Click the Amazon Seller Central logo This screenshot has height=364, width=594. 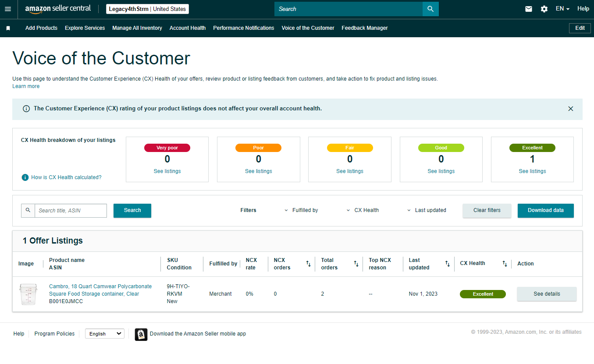58,9
